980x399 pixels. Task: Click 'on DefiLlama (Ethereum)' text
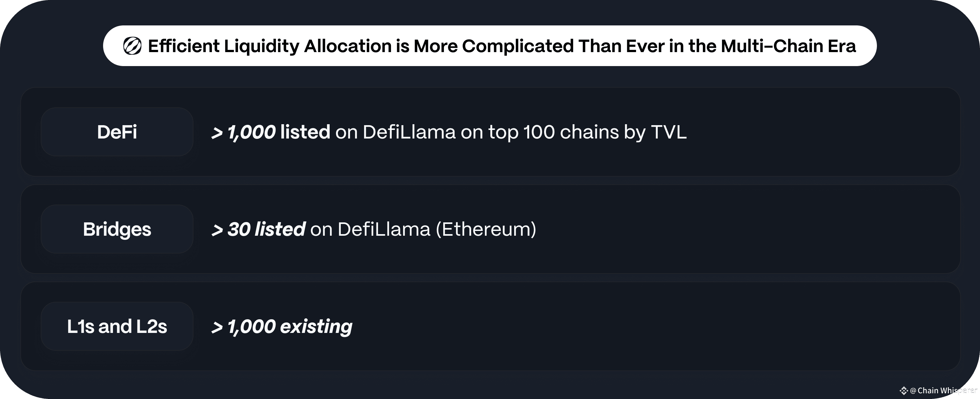point(423,229)
